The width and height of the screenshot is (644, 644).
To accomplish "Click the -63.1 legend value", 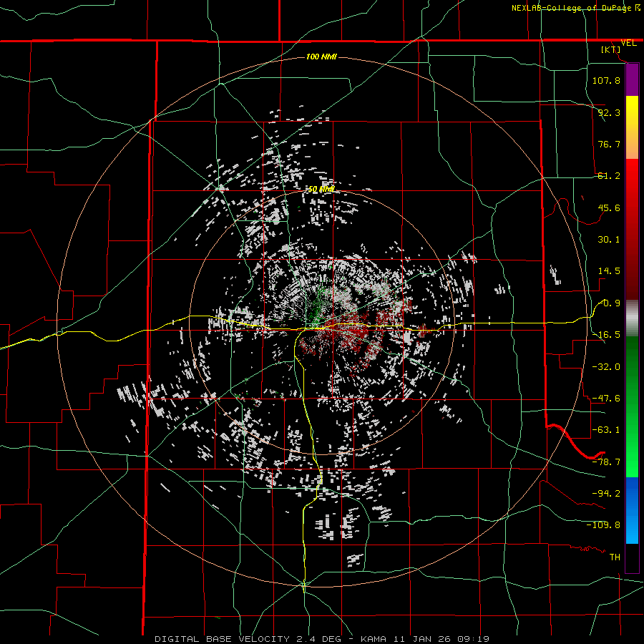I will (x=606, y=430).
